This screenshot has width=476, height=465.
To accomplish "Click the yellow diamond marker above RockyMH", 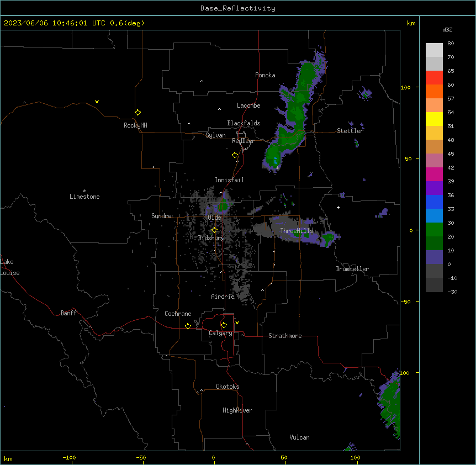I will tap(137, 113).
